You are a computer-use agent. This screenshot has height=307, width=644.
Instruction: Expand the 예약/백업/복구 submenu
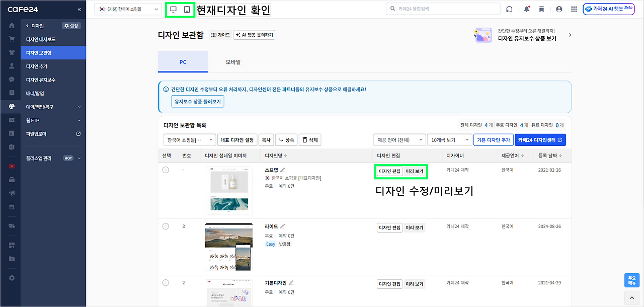click(53, 107)
